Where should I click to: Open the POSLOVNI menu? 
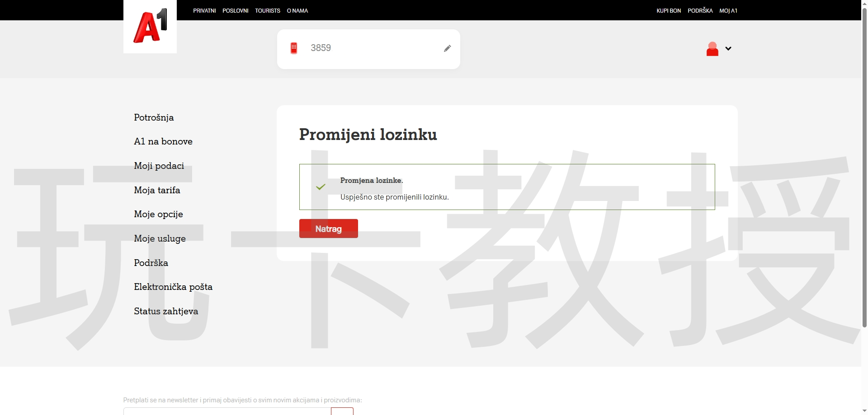coord(235,10)
